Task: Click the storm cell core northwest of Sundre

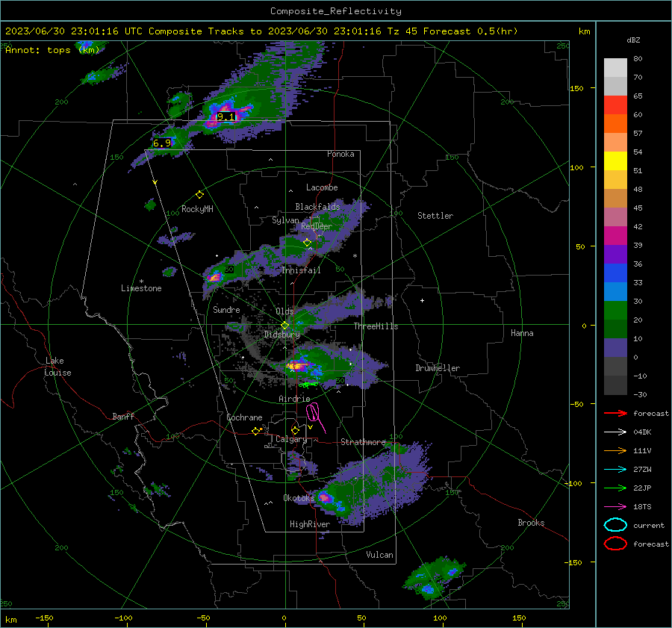Action: (x=214, y=277)
